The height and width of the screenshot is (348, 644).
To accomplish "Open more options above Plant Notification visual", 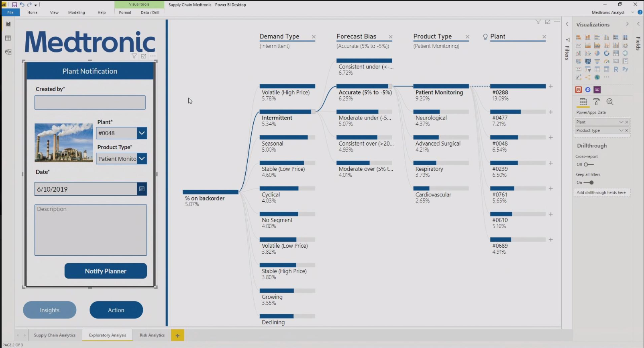I will (x=153, y=56).
